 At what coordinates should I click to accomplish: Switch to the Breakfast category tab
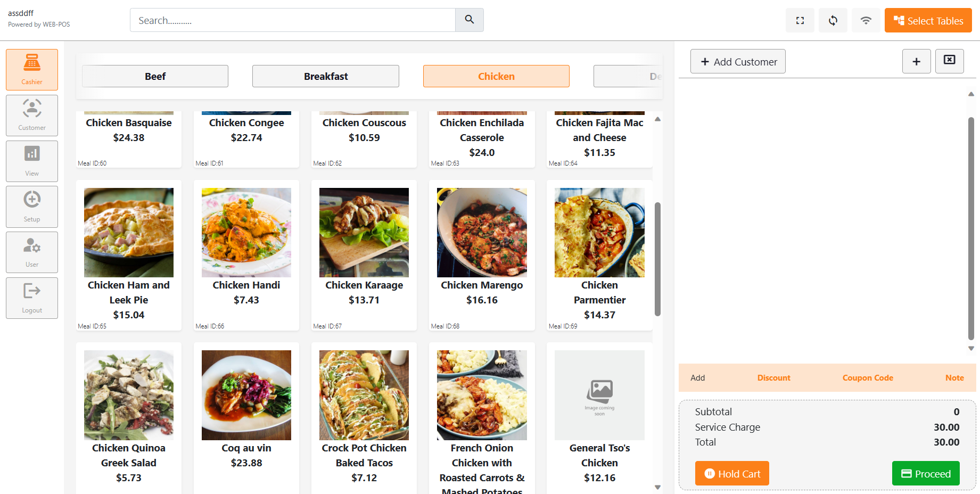pos(325,76)
